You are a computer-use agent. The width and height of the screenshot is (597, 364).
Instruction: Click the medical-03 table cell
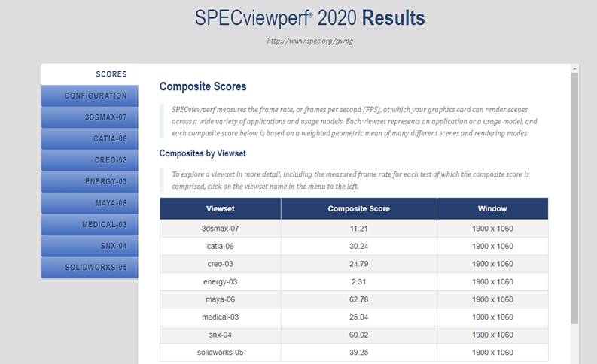point(221,317)
